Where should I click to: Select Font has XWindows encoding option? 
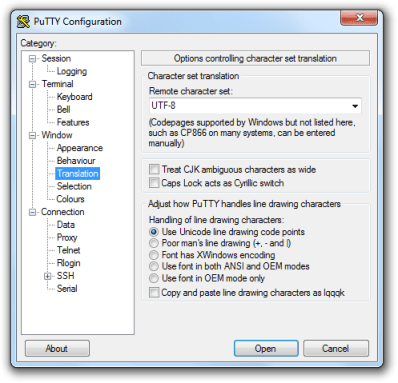154,255
